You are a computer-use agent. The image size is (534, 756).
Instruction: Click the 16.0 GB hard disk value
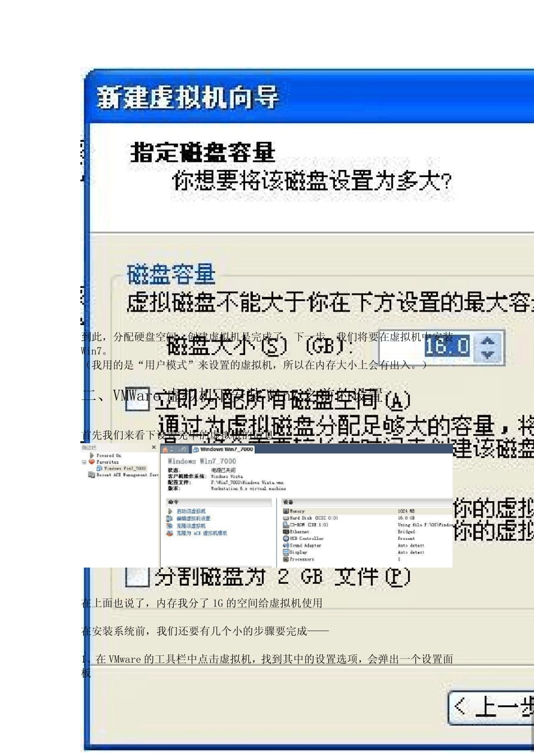click(406, 518)
